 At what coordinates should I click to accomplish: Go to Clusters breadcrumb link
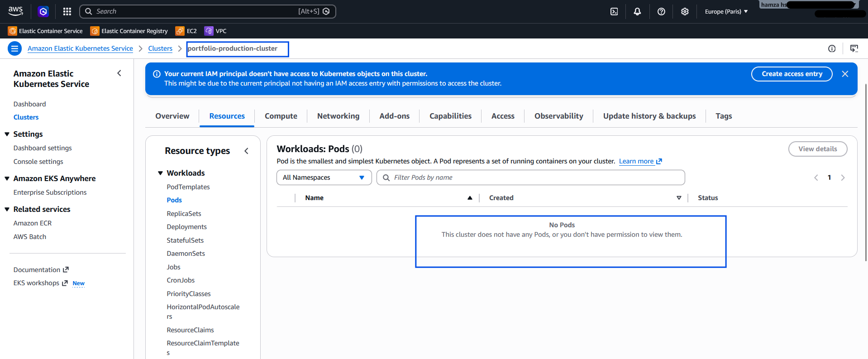(x=160, y=48)
